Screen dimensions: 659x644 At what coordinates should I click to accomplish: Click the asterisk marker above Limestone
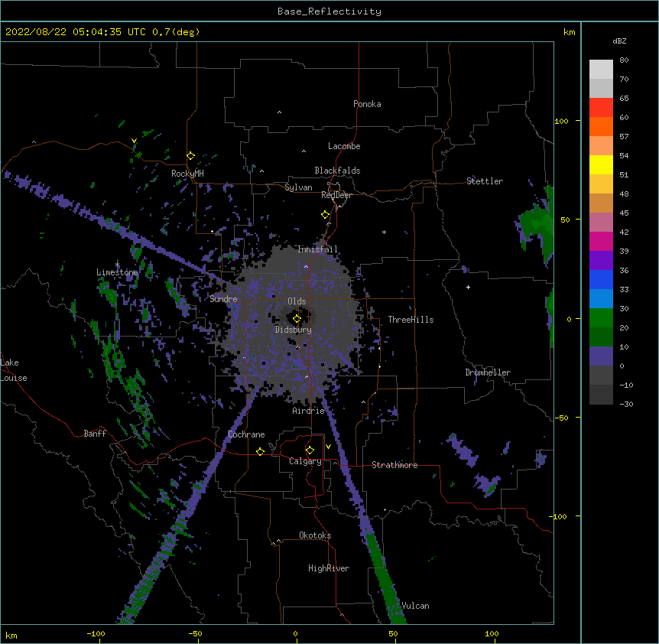tap(117, 265)
